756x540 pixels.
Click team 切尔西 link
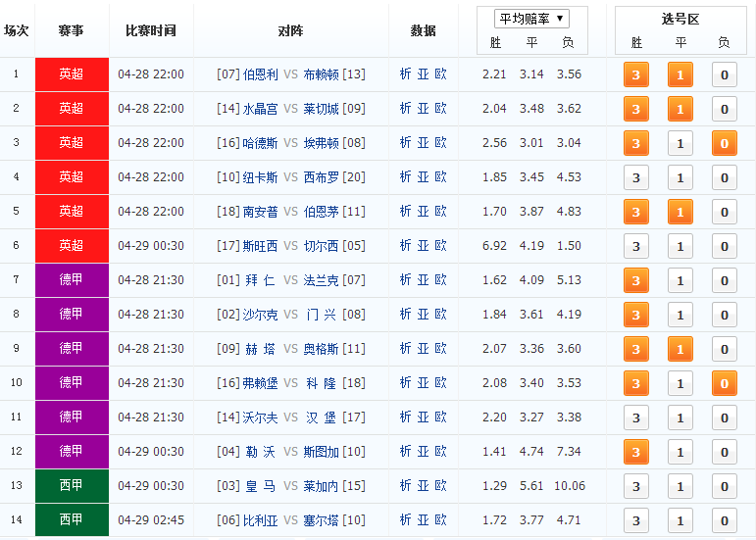click(321, 246)
